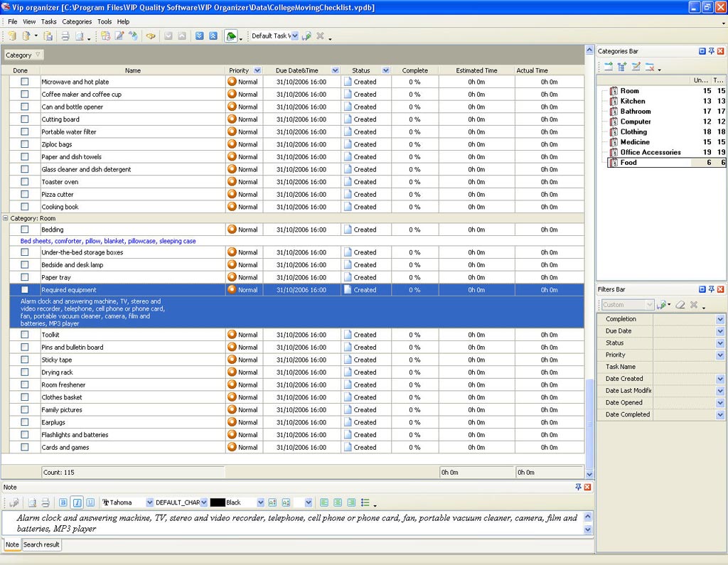The image size is (728, 565).
Task: Switch to the Search result tab
Action: tap(41, 544)
